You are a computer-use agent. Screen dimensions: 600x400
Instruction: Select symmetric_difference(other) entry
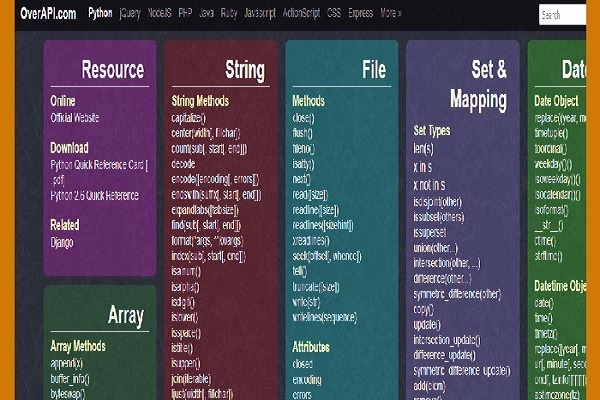tap(457, 294)
